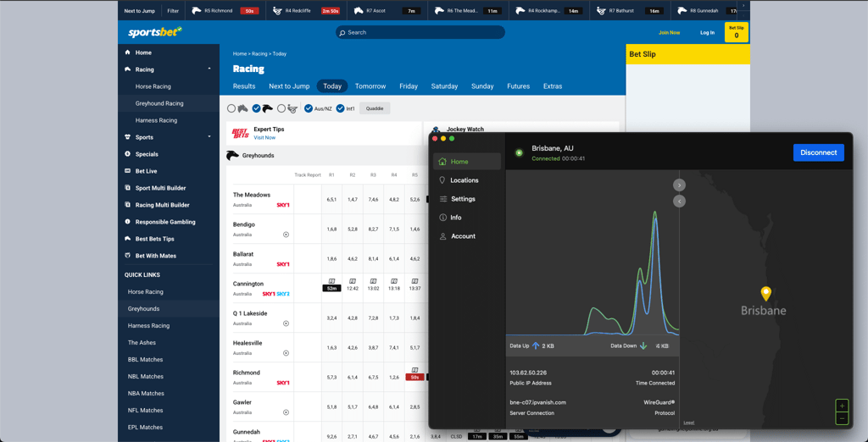Click the Sports trophy icon in sidebar
This screenshot has width=868, height=442.
(x=128, y=137)
